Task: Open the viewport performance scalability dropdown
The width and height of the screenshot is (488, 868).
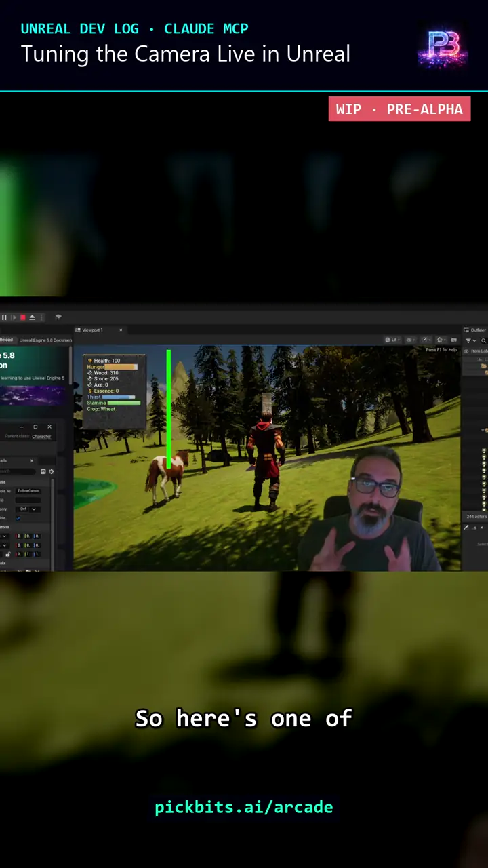Action: (x=426, y=340)
